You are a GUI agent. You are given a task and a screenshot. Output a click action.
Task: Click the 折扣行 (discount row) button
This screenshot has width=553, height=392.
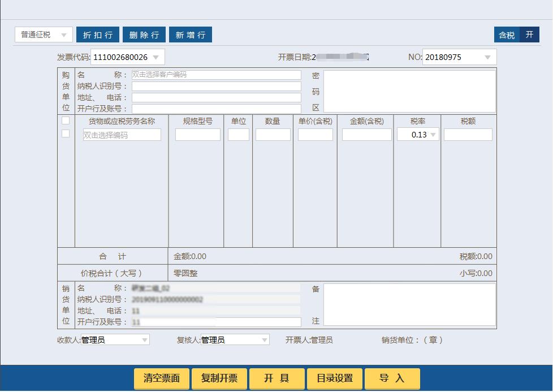pos(97,34)
